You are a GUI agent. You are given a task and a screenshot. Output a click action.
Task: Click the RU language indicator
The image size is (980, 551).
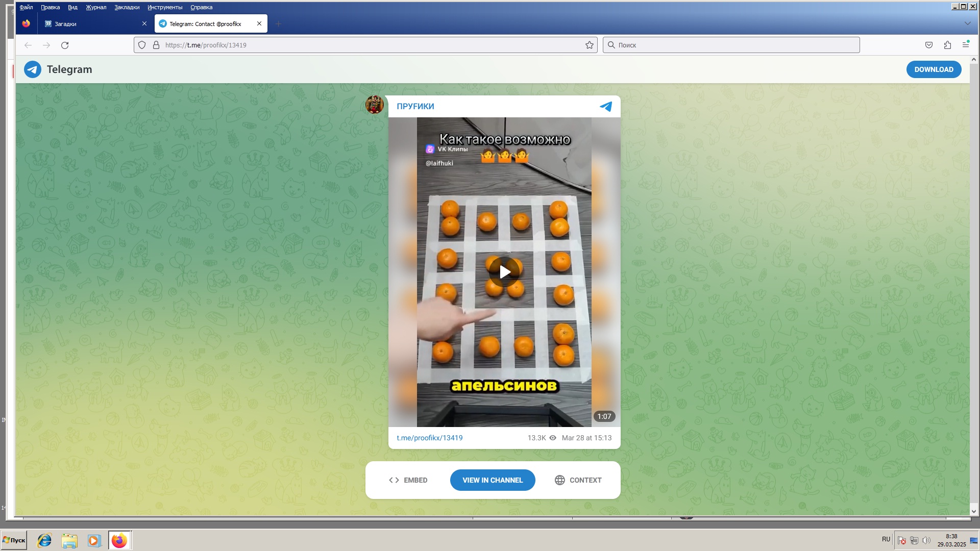886,539
